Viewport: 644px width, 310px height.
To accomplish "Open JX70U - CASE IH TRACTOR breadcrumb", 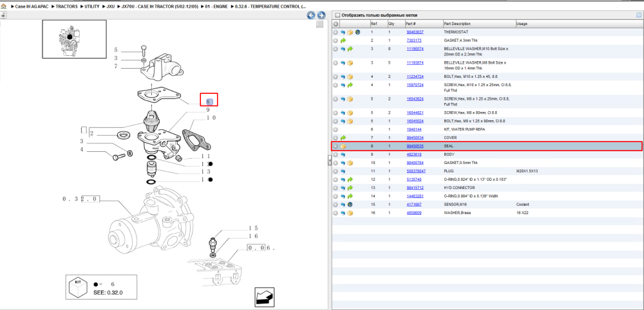I will pos(160,7).
